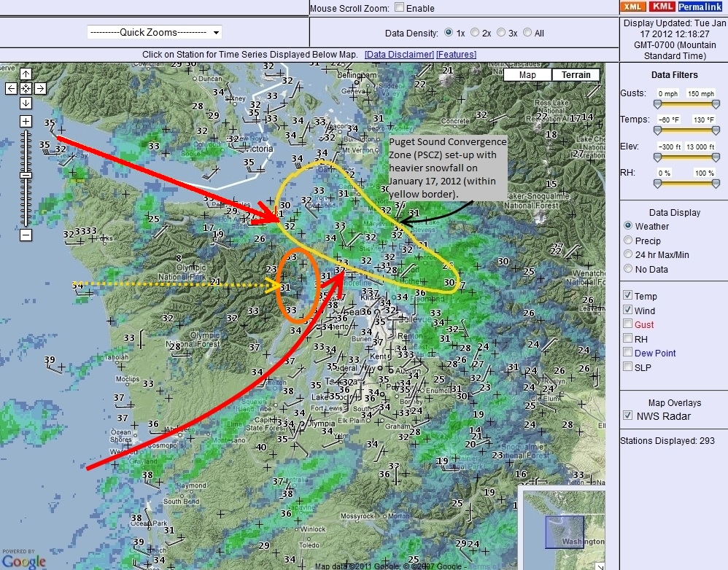Toggle the NWS Radar overlay checkbox
728x570 pixels.
coord(628,415)
